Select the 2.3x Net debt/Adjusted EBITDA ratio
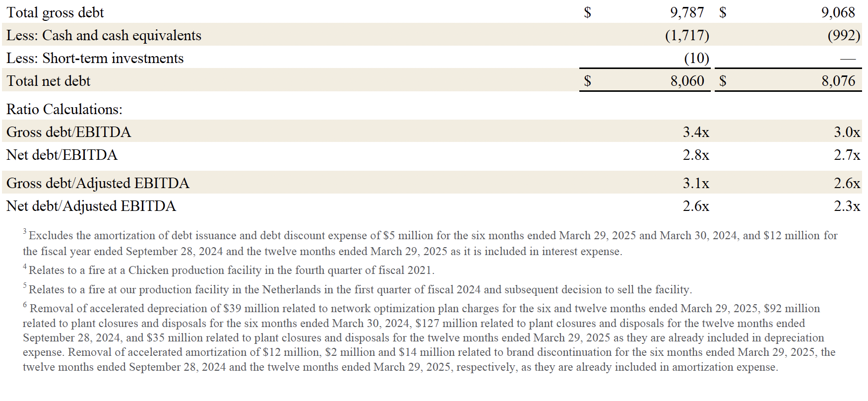Image resolution: width=868 pixels, height=401 pixels. pos(847,206)
